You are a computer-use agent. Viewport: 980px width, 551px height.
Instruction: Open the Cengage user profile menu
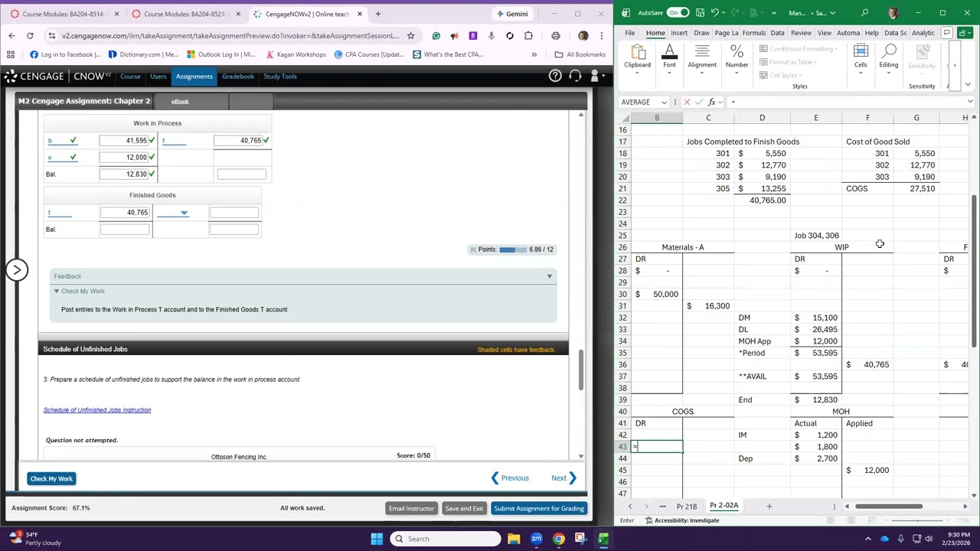pos(597,76)
